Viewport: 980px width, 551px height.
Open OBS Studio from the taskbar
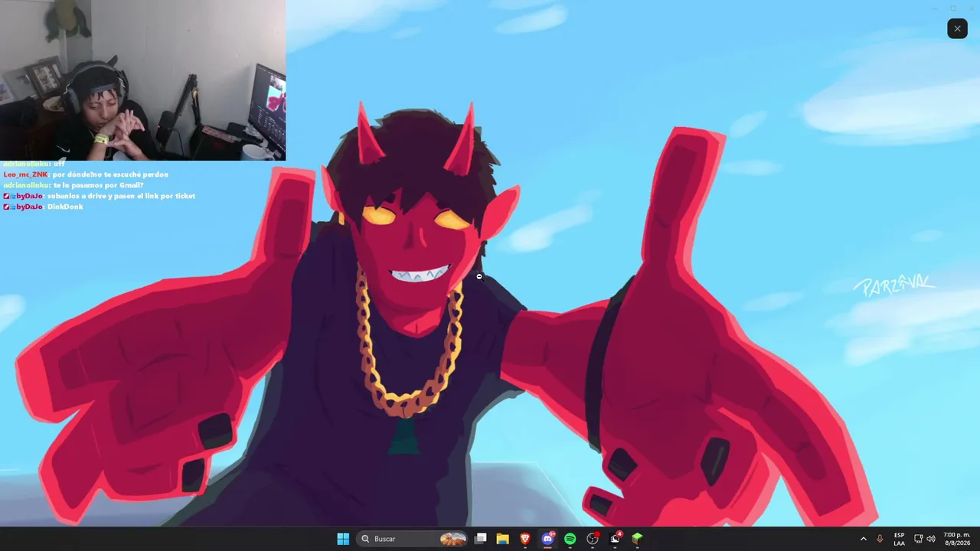click(x=593, y=539)
